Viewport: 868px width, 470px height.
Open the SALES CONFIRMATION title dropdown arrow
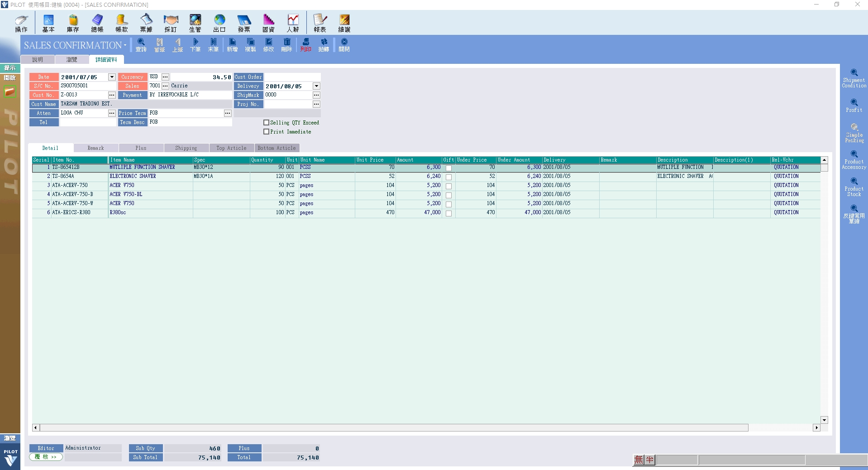[x=125, y=45]
